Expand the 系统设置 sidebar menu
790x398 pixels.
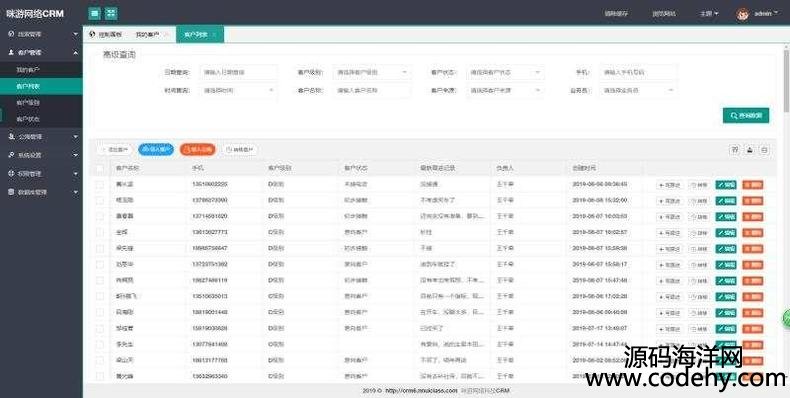41,155
